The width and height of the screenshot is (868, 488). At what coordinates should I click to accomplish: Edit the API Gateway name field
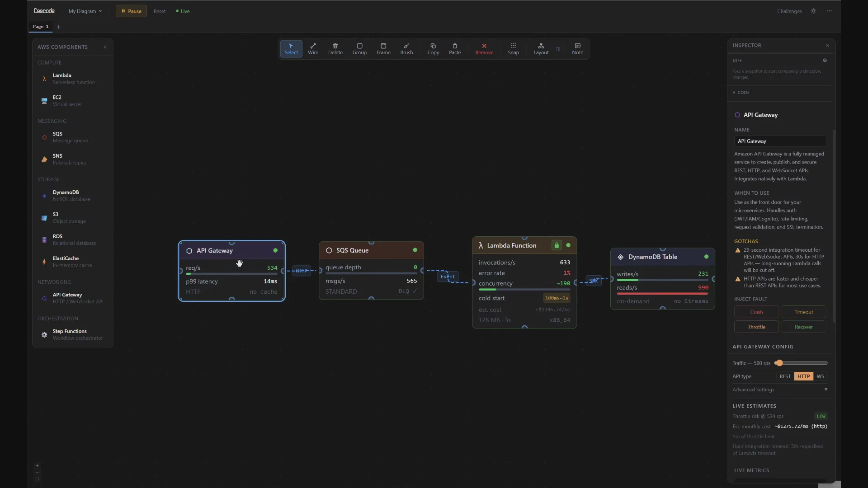pos(780,141)
